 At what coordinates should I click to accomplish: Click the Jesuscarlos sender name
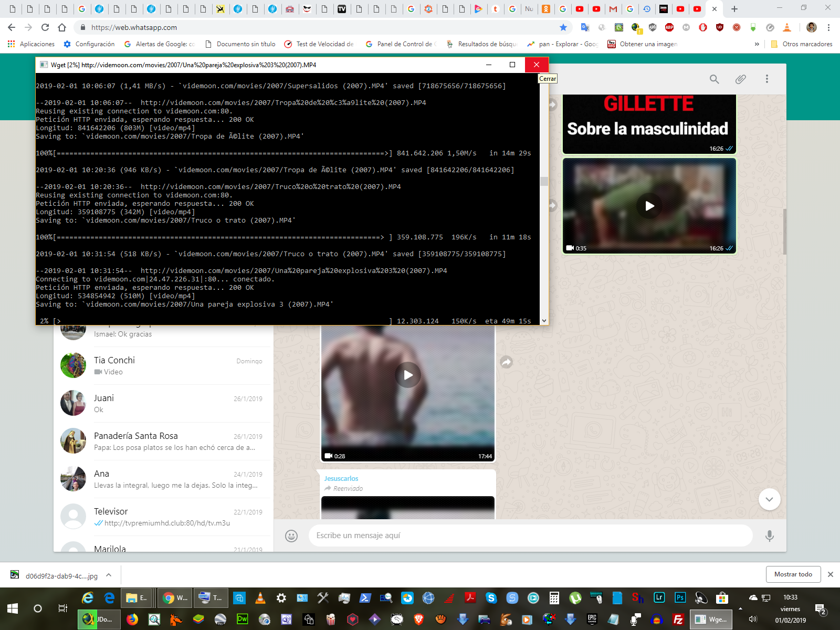[341, 478]
